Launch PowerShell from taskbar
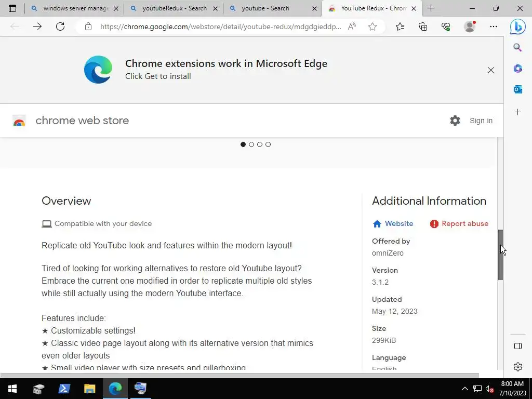532x399 pixels. point(64,389)
